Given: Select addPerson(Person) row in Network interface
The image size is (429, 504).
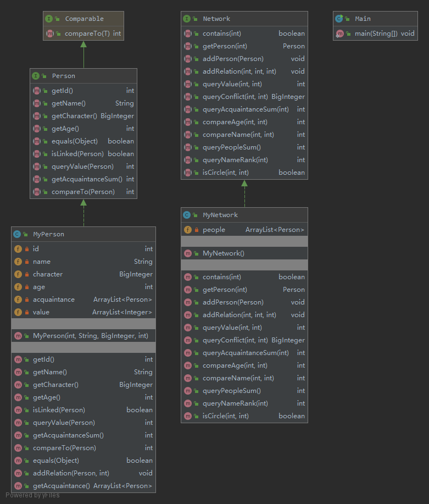Looking at the screenshot, I should (244, 59).
